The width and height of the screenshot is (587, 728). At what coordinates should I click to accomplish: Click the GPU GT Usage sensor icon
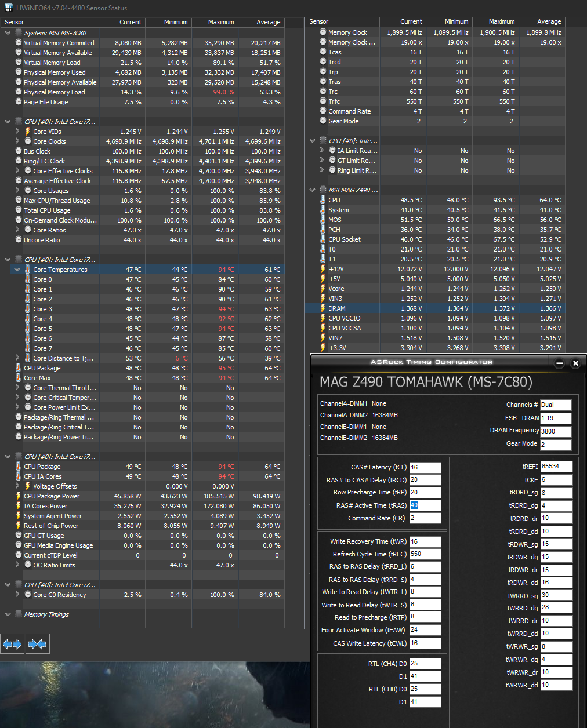[19, 536]
